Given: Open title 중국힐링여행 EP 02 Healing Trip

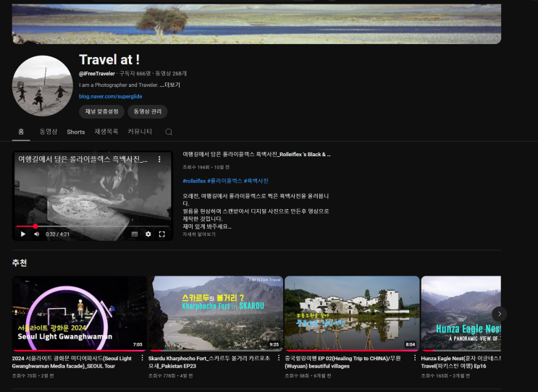Looking at the screenshot, I should coord(342,362).
